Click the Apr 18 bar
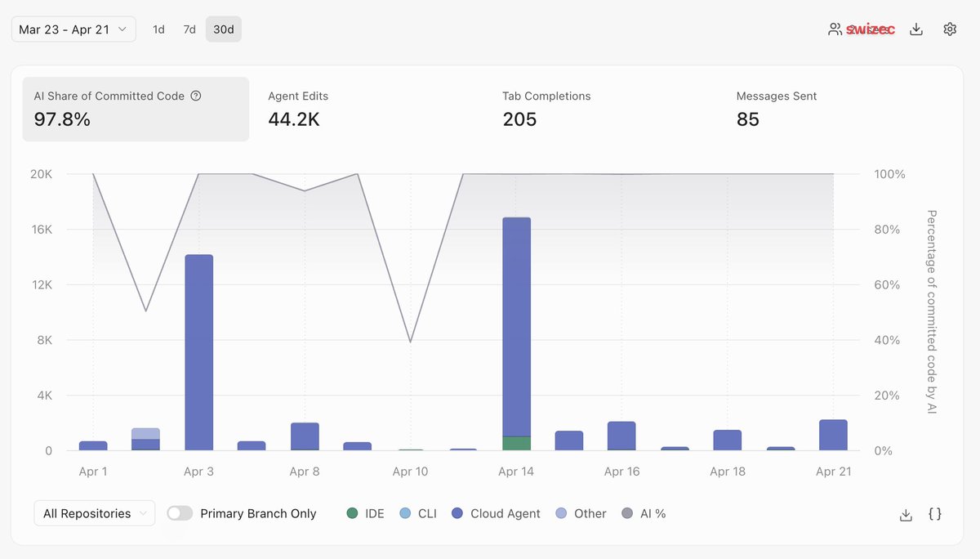Image resolution: width=980 pixels, height=559 pixels. point(728,440)
